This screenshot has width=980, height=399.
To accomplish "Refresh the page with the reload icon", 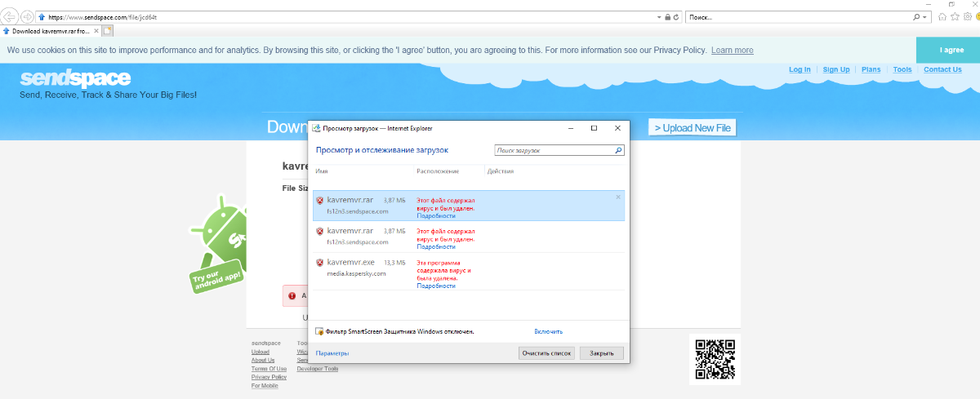I will (x=676, y=16).
